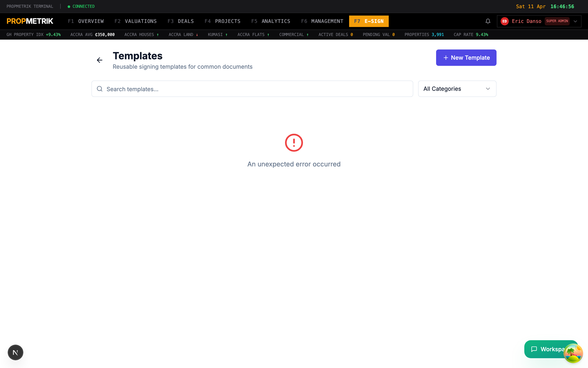
Task: Click the GH PROPERTY IDX ticker
Action: (33, 35)
